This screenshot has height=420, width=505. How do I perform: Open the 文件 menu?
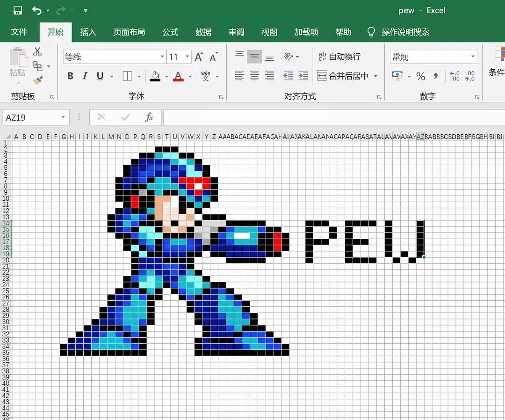tap(19, 32)
